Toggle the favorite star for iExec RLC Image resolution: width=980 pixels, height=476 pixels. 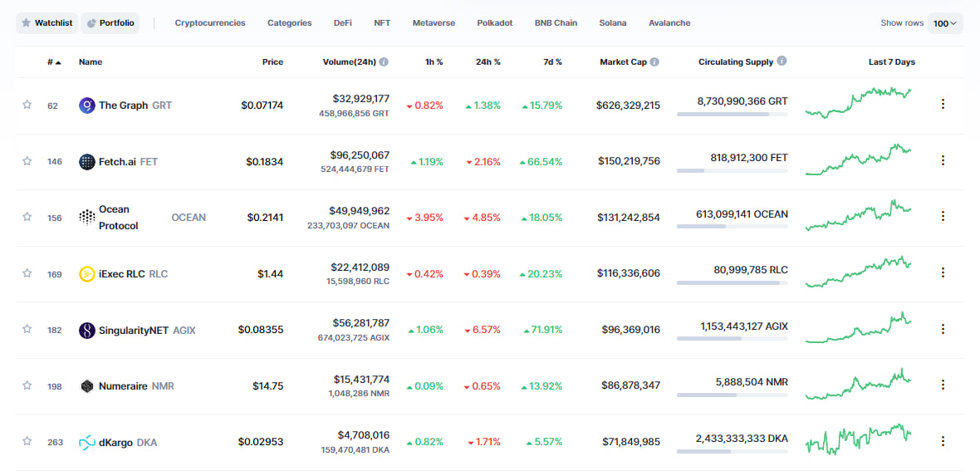tap(27, 273)
